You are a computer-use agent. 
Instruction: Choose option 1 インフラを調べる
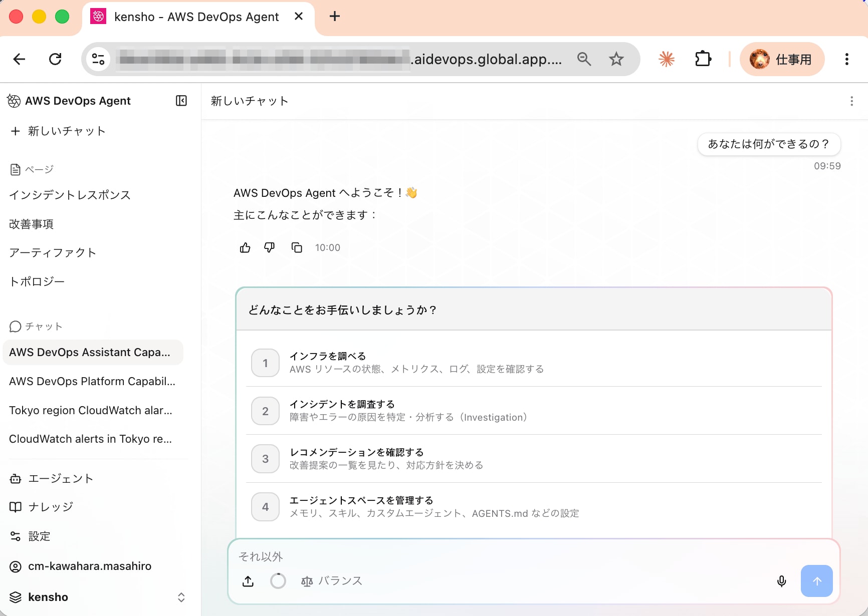point(534,363)
